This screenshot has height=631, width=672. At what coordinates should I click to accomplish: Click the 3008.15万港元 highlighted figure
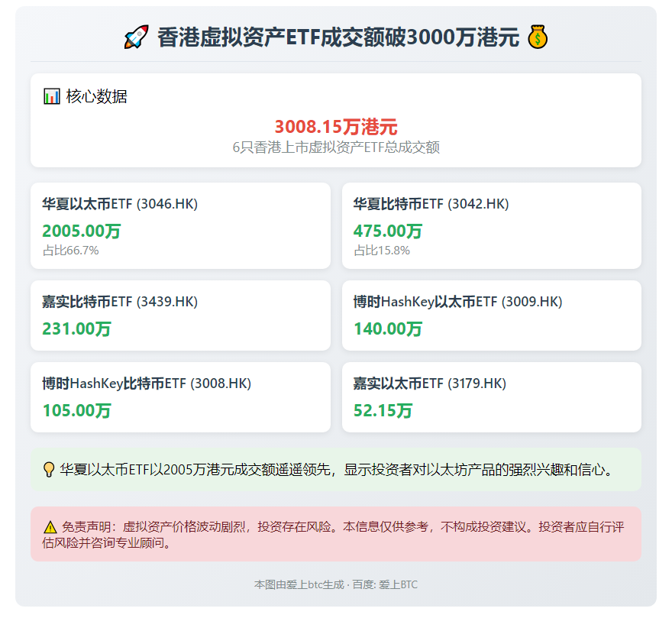[336, 126]
